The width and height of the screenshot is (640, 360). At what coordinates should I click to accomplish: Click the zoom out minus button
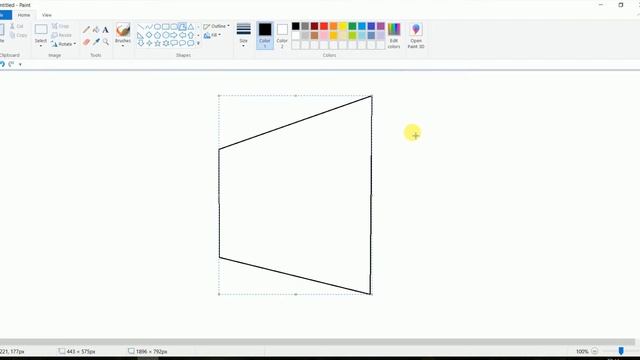(x=594, y=351)
